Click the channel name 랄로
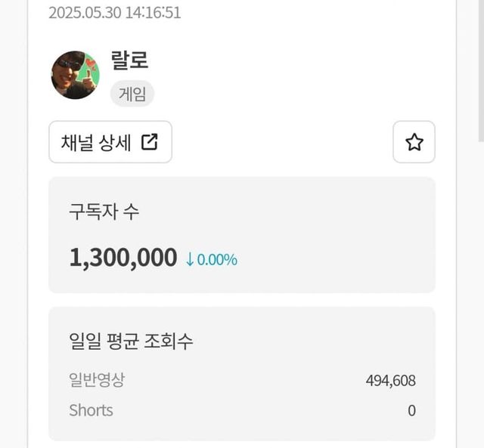 pos(129,60)
